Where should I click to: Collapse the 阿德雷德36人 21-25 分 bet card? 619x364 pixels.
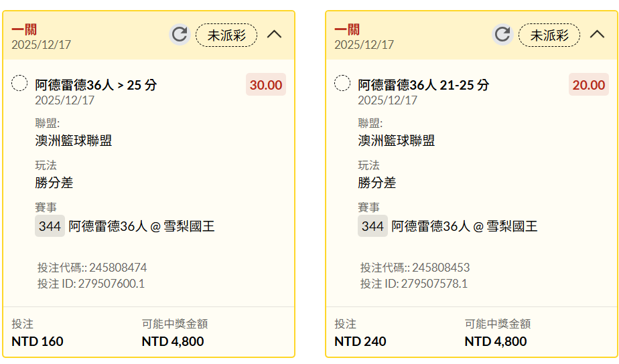point(597,35)
